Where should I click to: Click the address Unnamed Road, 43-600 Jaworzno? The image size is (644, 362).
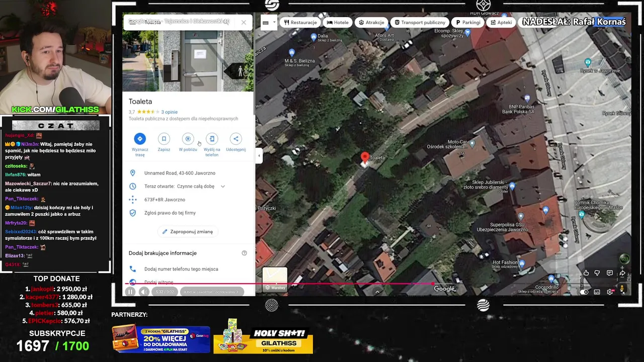coord(180,173)
